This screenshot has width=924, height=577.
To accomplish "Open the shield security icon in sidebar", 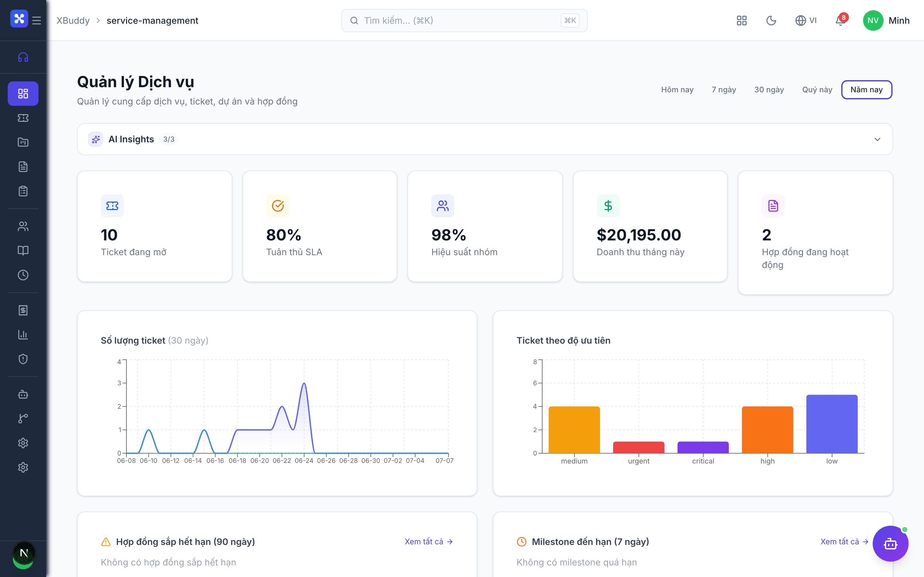I will point(23,359).
